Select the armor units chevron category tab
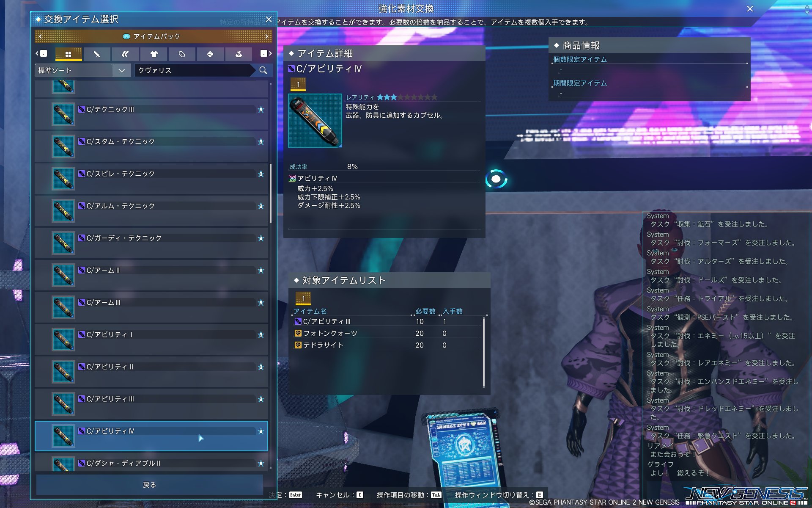Image resolution: width=812 pixels, height=508 pixels. pos(125,54)
